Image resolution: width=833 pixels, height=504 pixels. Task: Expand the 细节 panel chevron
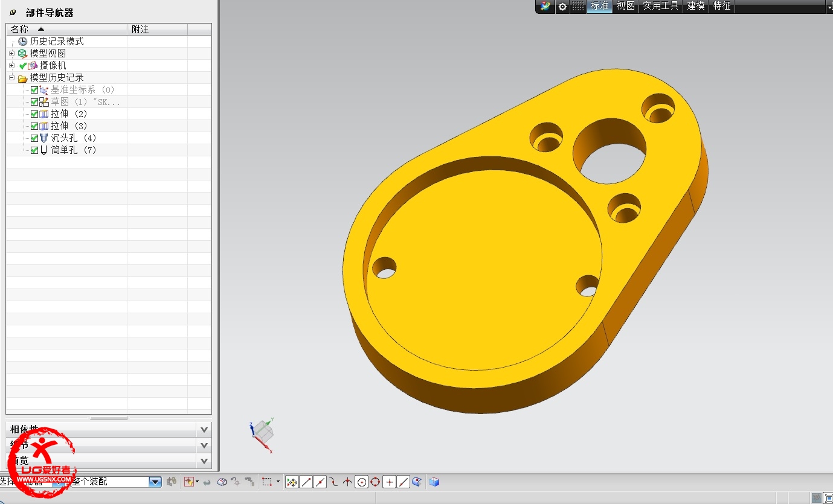coord(204,445)
